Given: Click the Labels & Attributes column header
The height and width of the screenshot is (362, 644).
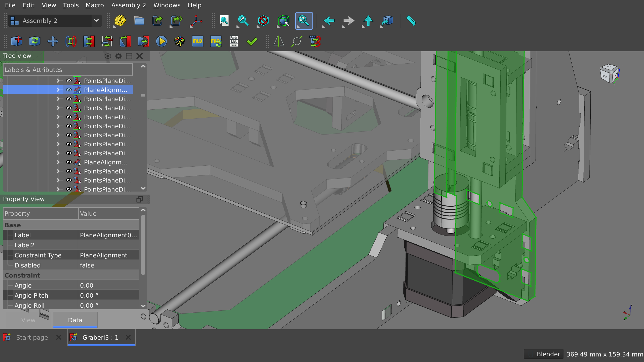Looking at the screenshot, I should pos(68,70).
